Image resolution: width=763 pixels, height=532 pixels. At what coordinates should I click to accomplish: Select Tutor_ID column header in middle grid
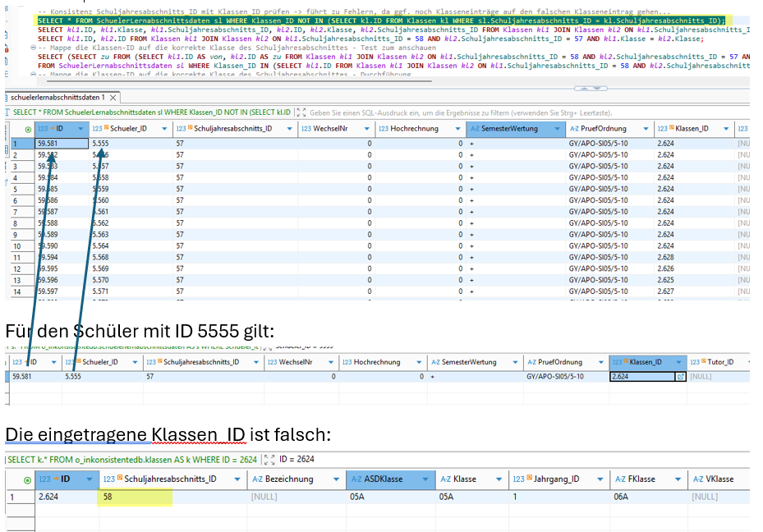715,362
